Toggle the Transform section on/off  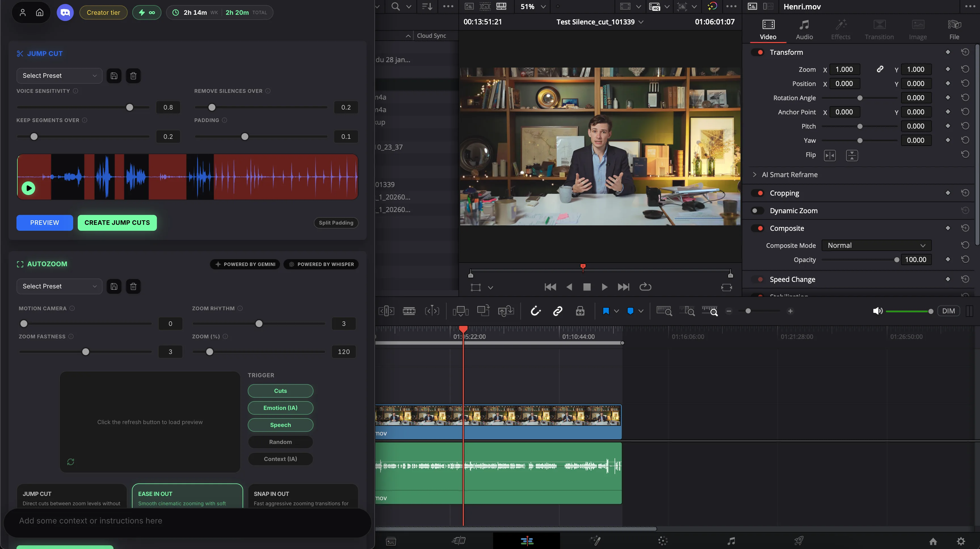[x=758, y=52]
